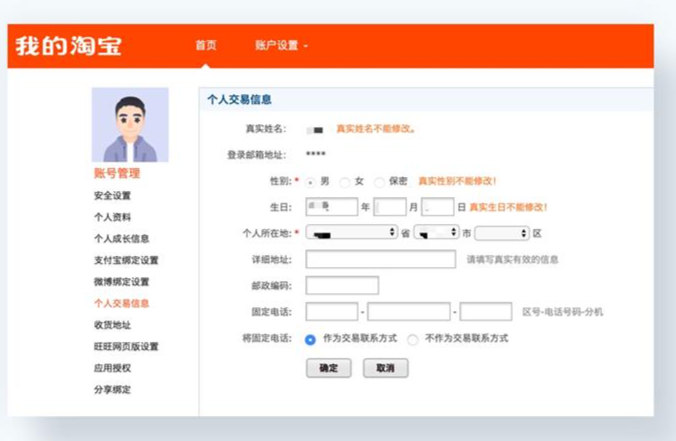Open 安全设置 in the sidebar

[x=112, y=196]
